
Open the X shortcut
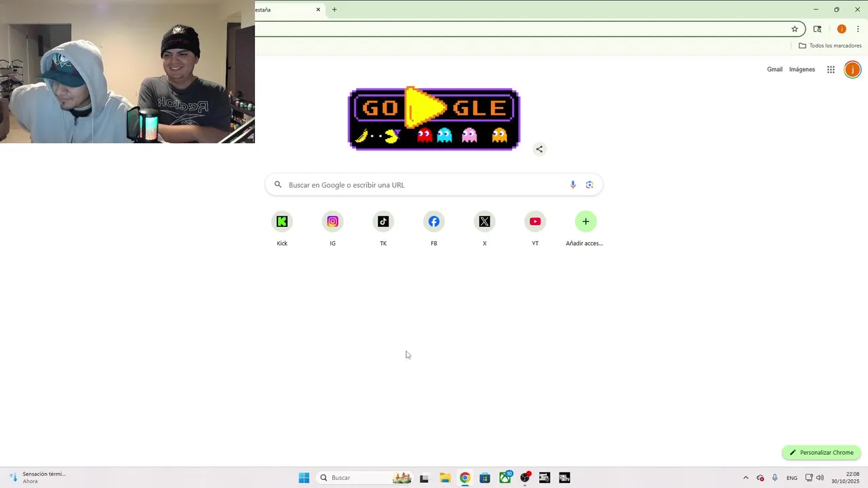pos(484,222)
